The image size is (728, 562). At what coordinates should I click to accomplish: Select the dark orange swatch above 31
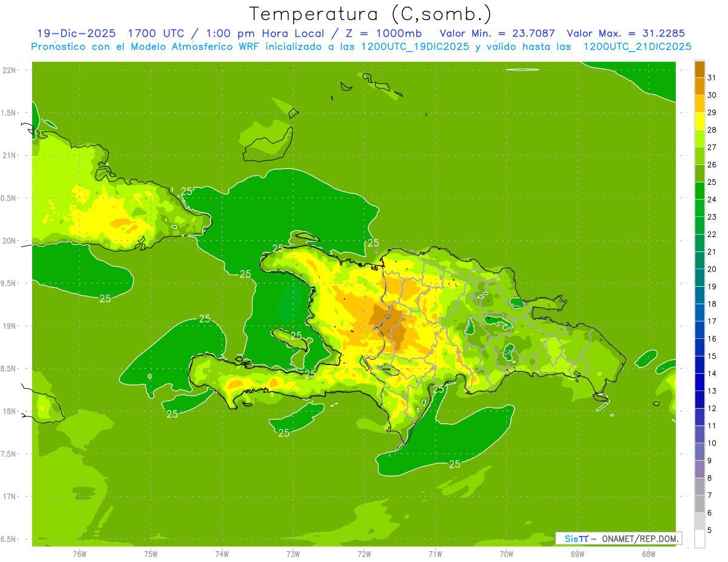point(699,69)
